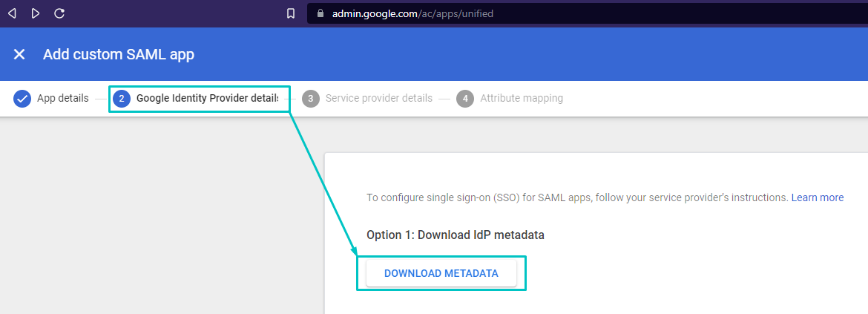The height and width of the screenshot is (314, 868).
Task: Reload the current page
Action: [x=59, y=13]
